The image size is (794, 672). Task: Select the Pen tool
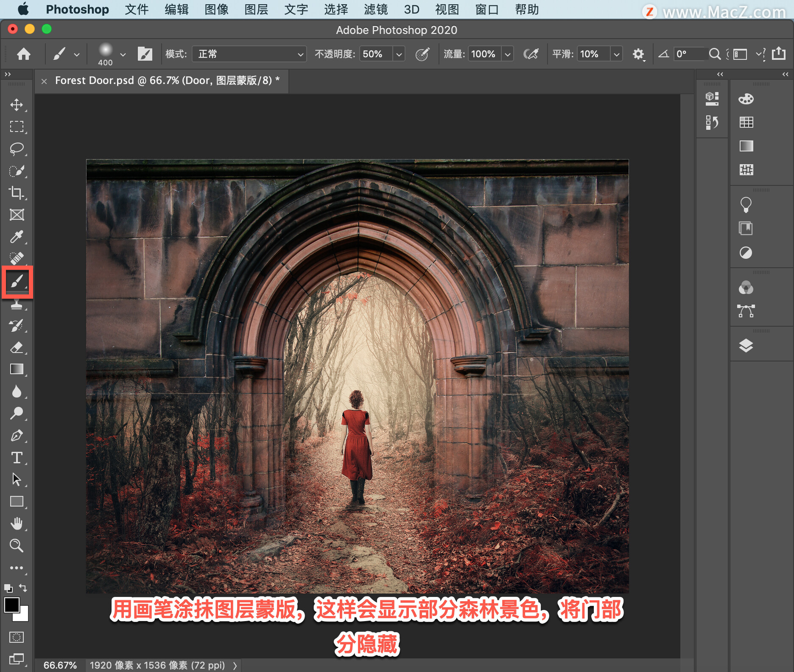pyautogui.click(x=17, y=435)
